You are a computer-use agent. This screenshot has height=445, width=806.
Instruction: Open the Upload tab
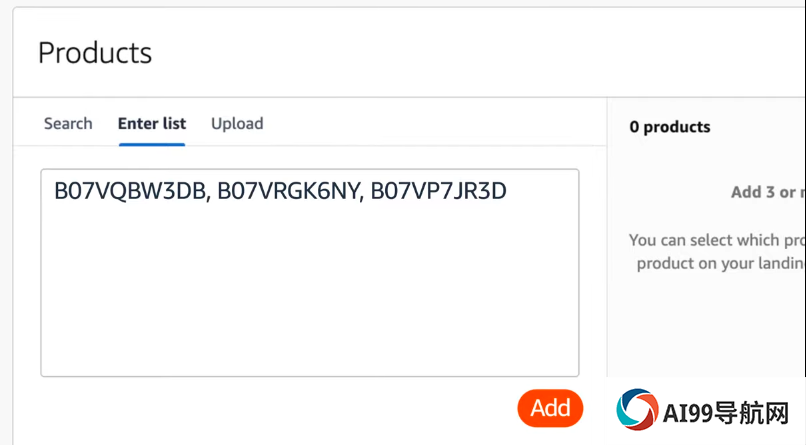[x=237, y=123]
